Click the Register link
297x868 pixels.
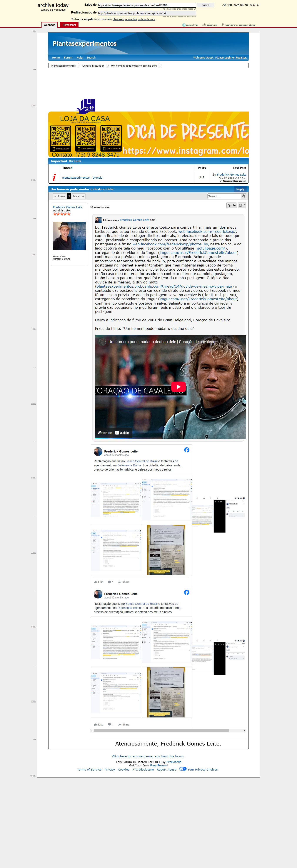pyautogui.click(x=241, y=58)
